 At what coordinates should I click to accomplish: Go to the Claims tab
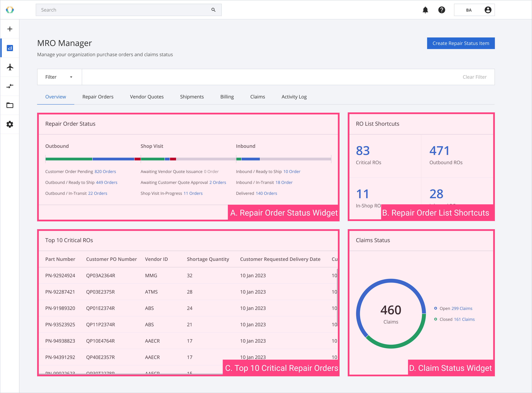257,97
